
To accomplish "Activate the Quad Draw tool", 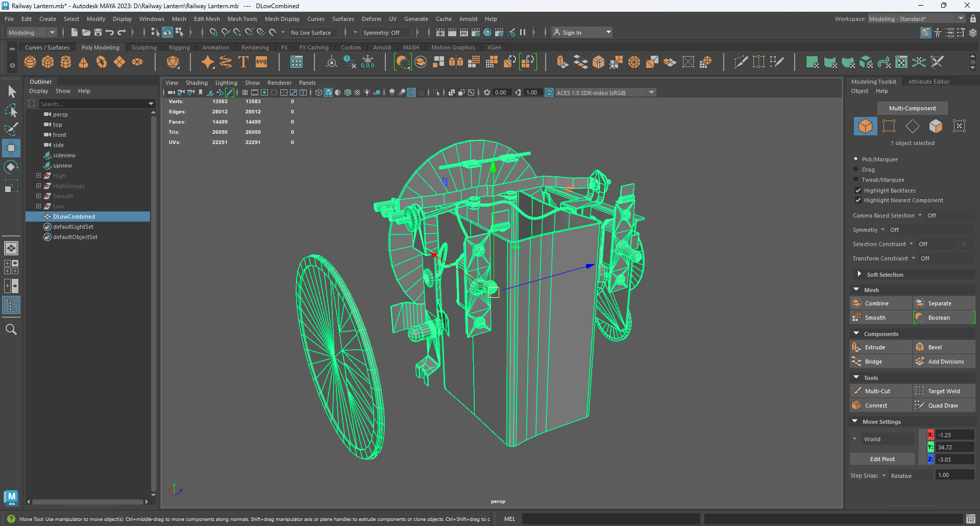I will pyautogui.click(x=944, y=404).
